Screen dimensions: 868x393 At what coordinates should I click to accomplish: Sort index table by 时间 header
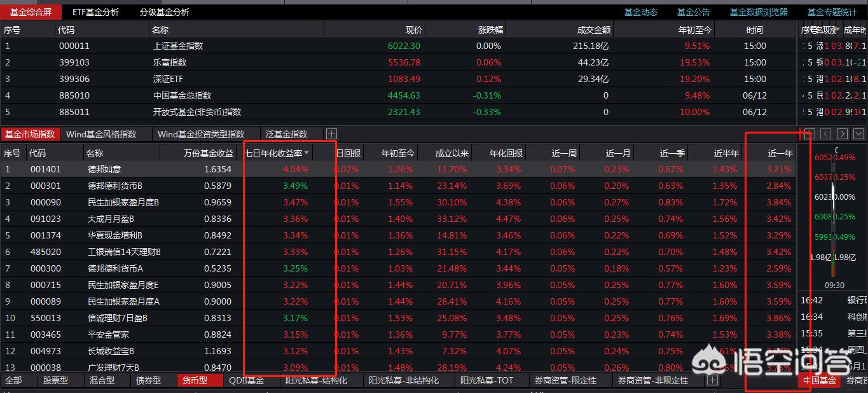coord(755,30)
